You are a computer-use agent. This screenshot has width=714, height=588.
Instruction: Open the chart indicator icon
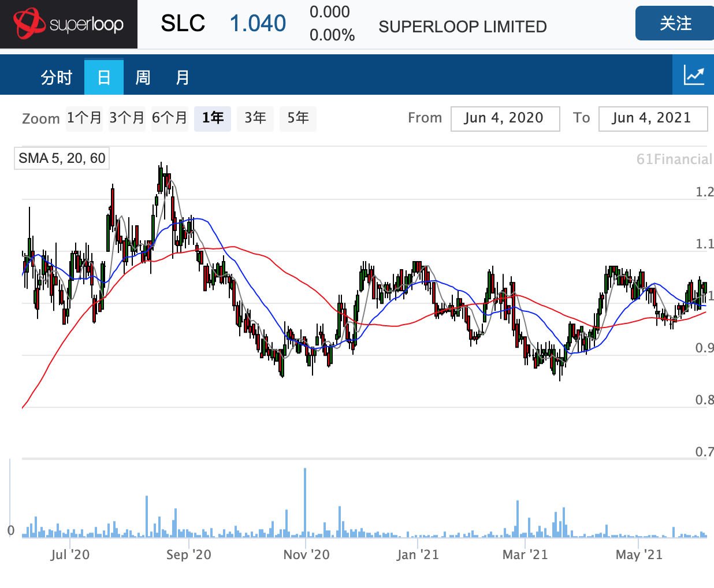point(693,75)
